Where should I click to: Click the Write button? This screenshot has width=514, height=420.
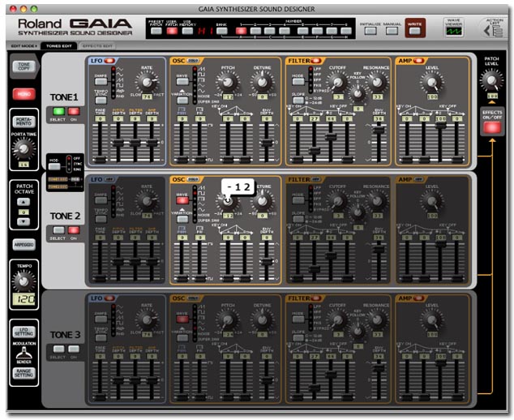(x=414, y=31)
